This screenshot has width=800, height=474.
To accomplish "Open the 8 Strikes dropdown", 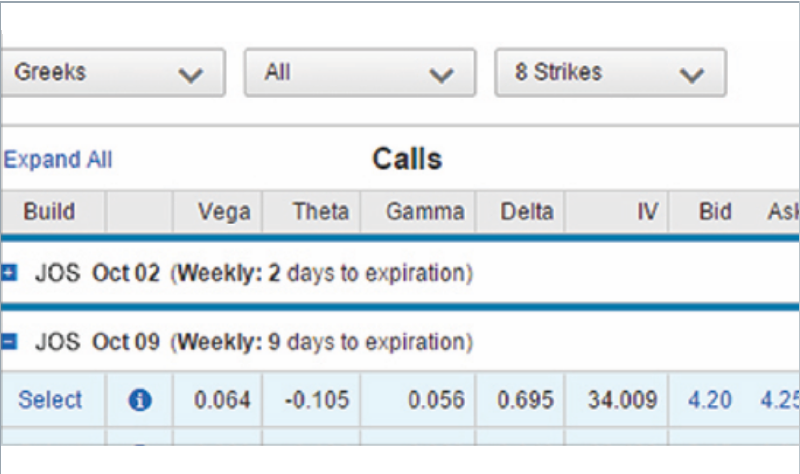I will 610,72.
